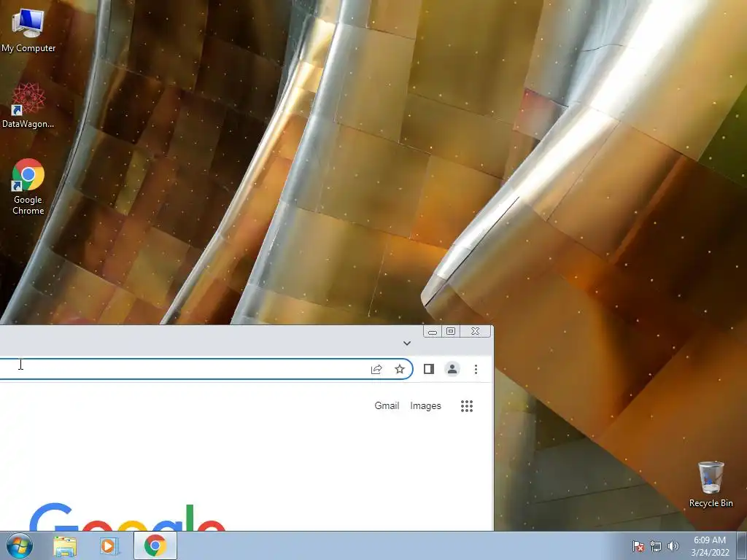Open the Windows Start menu
This screenshot has width=747, height=560.
[20, 545]
